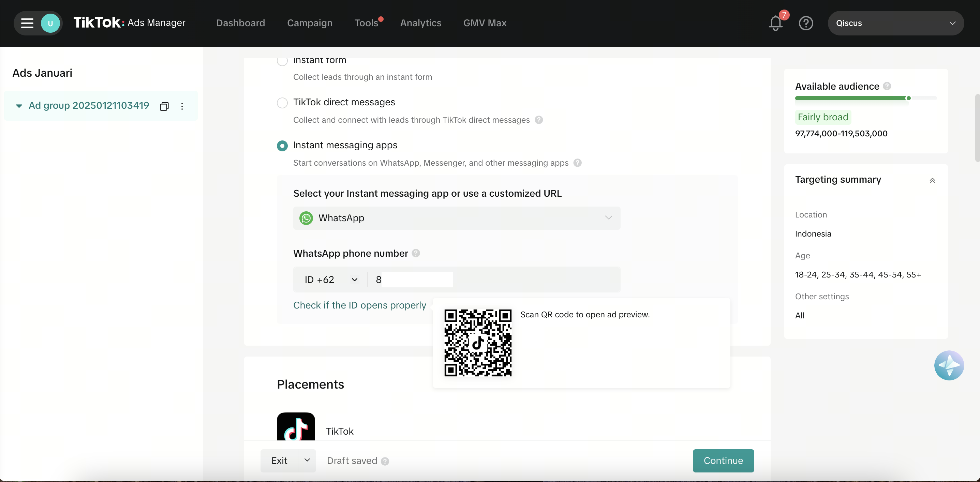Open the GMV Max menu

coord(485,23)
